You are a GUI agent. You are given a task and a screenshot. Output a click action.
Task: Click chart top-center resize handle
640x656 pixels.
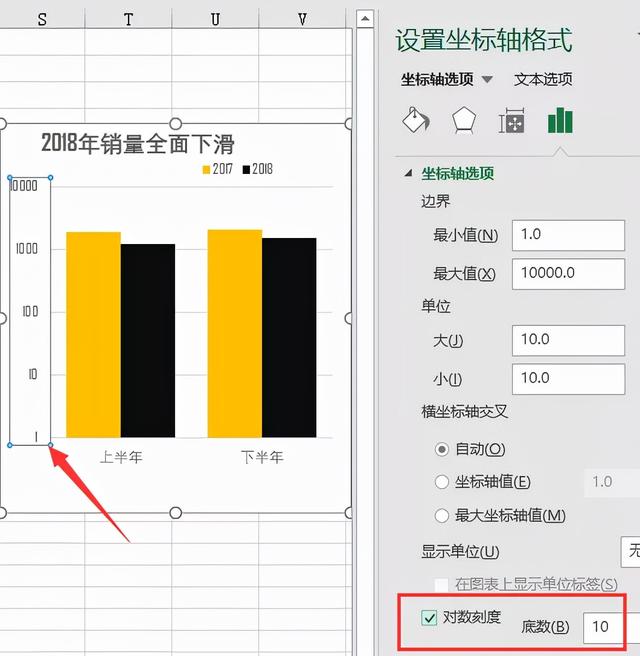pyautogui.click(x=176, y=124)
